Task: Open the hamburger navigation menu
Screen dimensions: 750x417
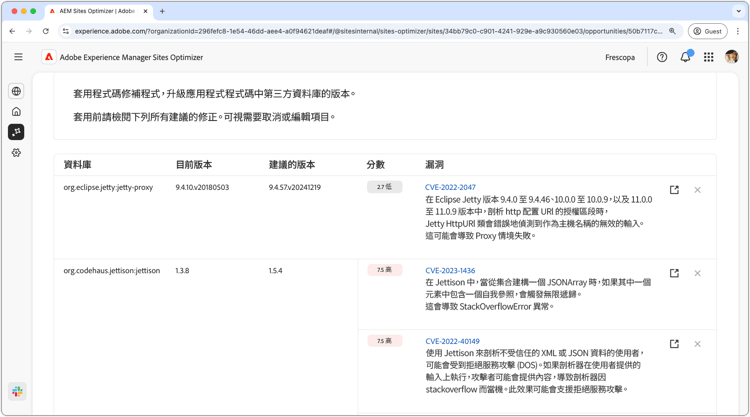Action: (18, 57)
